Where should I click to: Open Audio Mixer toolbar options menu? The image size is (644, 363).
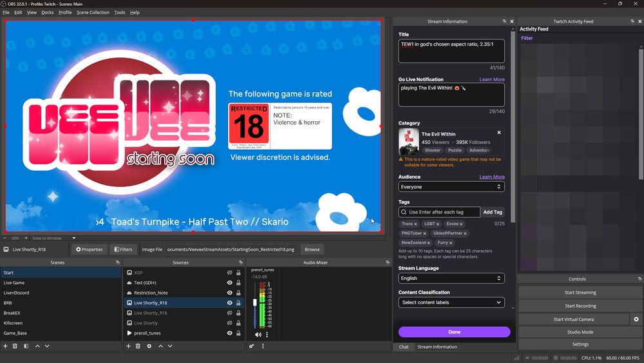(263, 346)
